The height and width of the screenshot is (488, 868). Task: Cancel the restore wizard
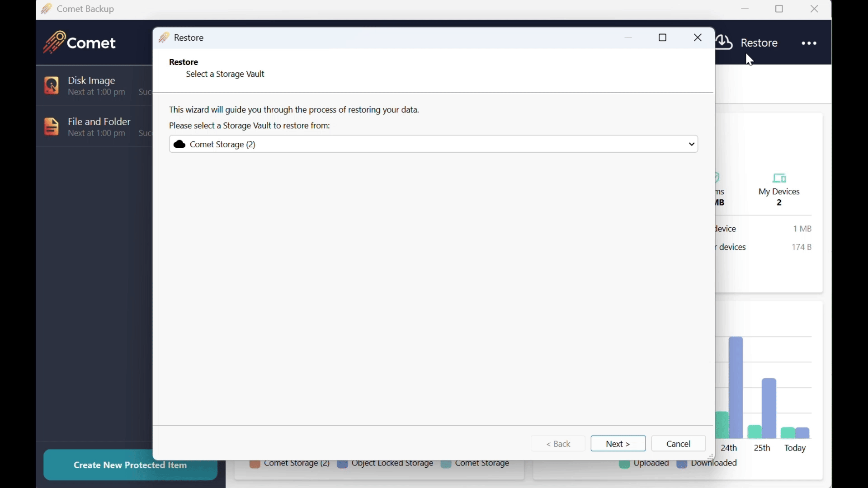(x=679, y=444)
